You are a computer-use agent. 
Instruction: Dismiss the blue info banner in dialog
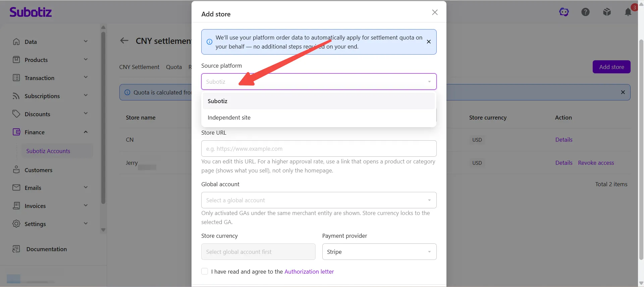[429, 42]
